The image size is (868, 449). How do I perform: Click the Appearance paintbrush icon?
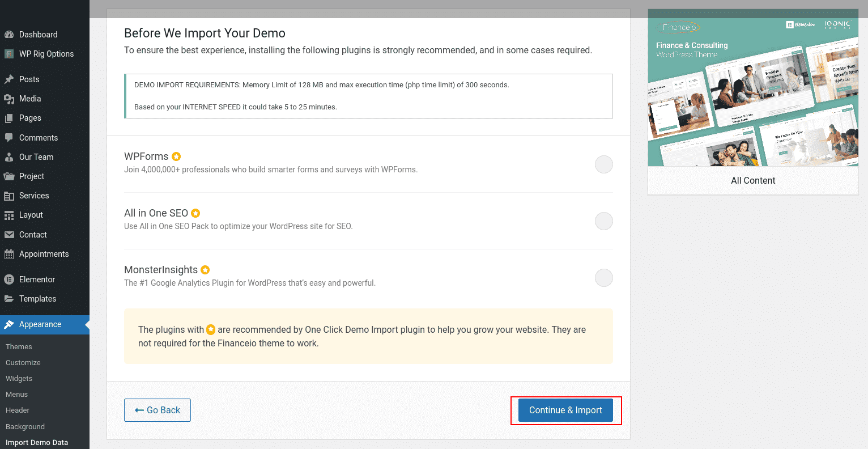point(9,324)
